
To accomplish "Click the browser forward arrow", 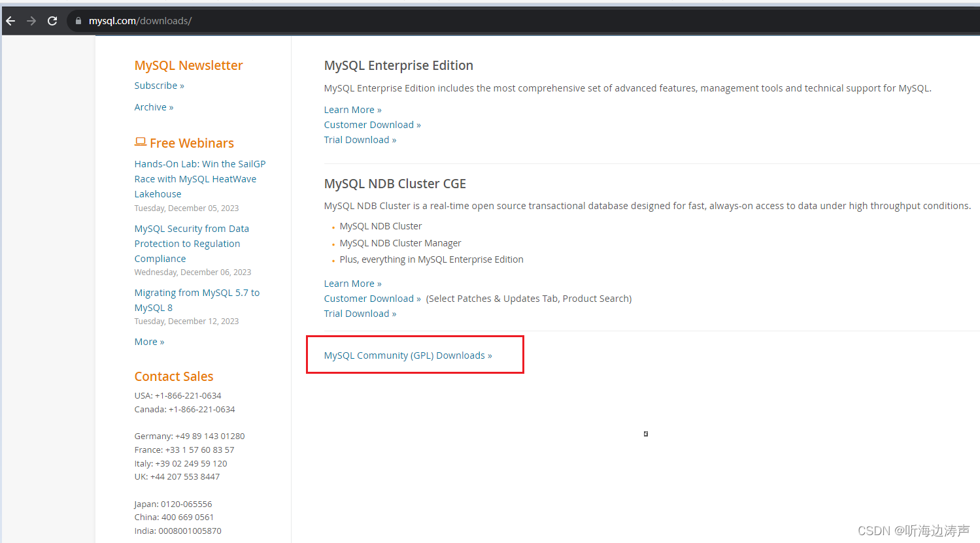I will (31, 20).
